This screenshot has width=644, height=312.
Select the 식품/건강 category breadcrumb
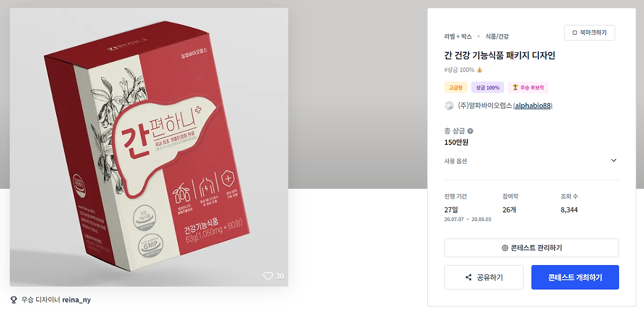[x=497, y=36]
